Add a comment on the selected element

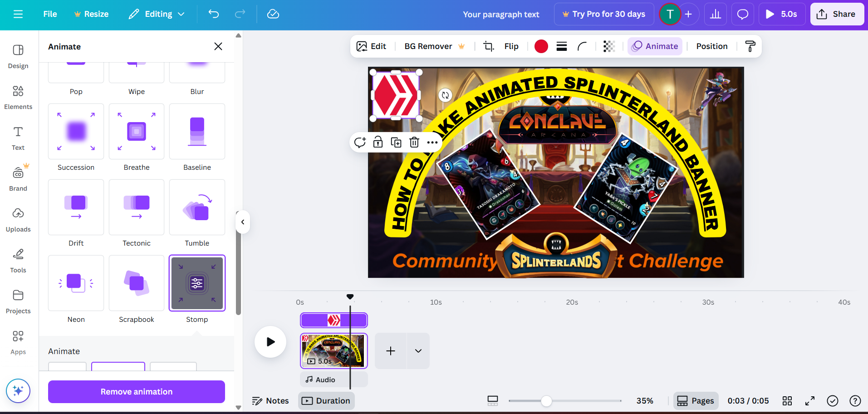click(360, 143)
